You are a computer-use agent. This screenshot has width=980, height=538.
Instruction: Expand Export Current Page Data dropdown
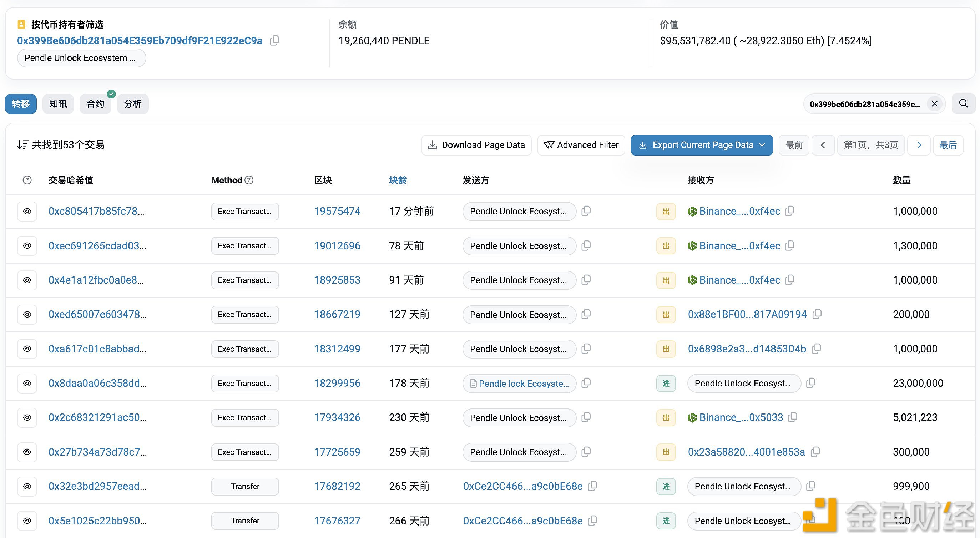[x=762, y=145]
